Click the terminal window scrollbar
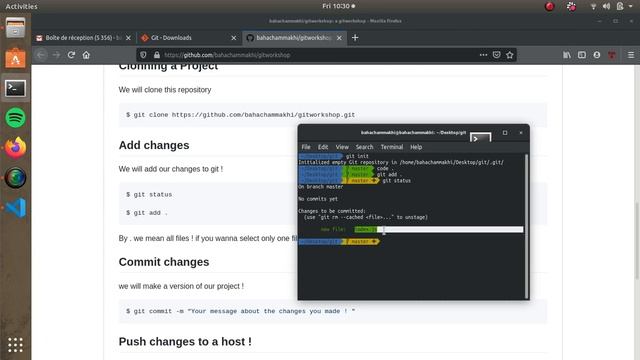640x360 pixels. (x=527, y=227)
